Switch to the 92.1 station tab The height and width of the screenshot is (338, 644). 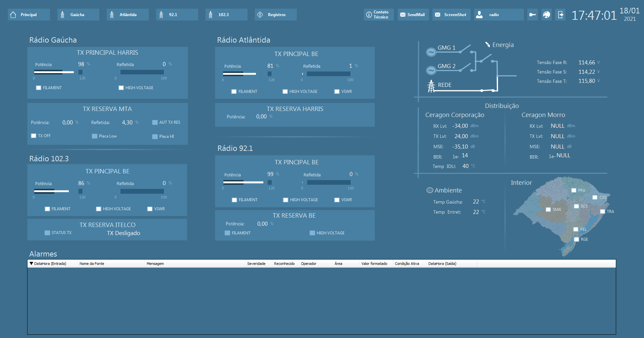[x=177, y=15]
